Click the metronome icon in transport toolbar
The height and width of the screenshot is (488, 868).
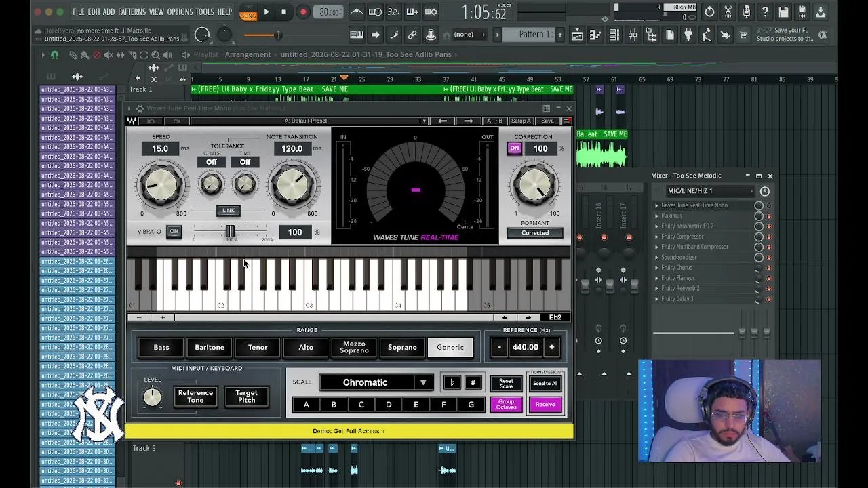(x=357, y=12)
